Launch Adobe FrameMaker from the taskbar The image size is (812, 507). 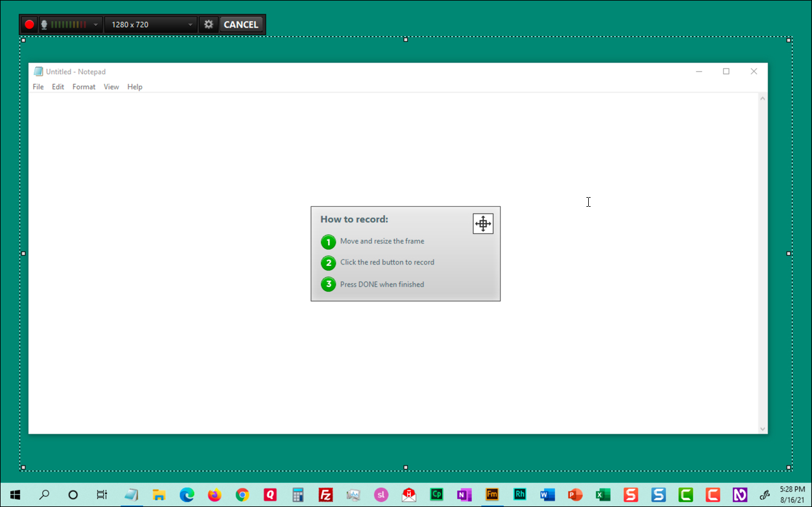492,495
